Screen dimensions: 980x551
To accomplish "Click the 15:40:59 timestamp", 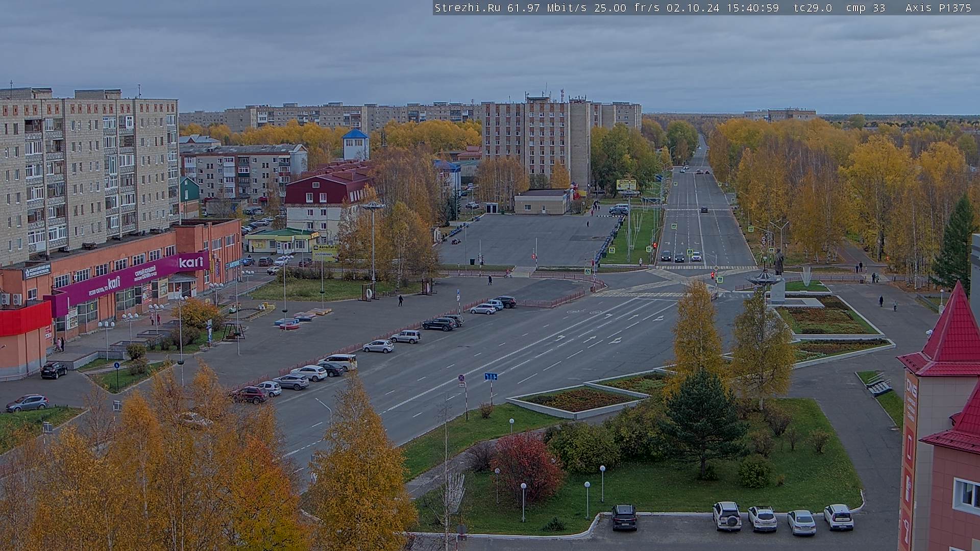I will (x=753, y=8).
